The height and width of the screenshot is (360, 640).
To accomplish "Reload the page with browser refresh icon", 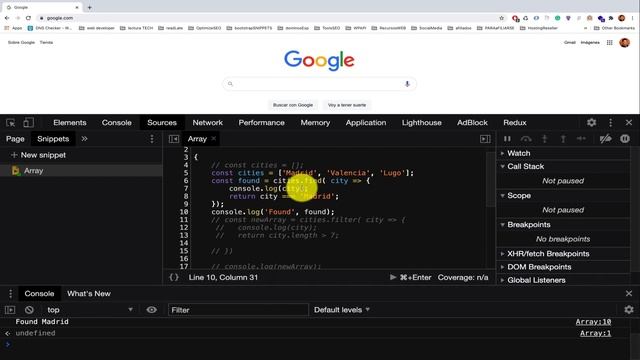I will coord(28,18).
